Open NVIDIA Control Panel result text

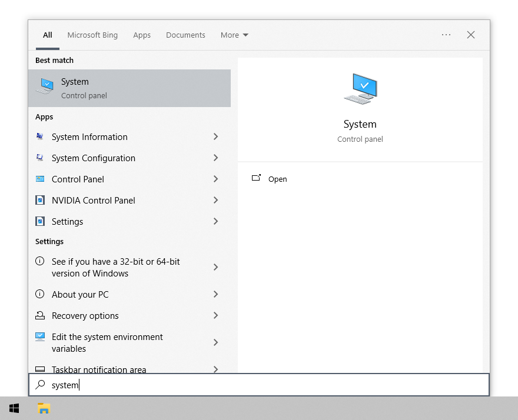point(94,200)
